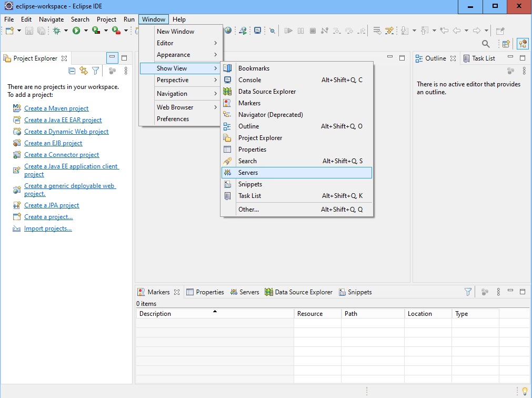Click the Last Edit Location icon
532x398 pixels.
(x=444, y=31)
